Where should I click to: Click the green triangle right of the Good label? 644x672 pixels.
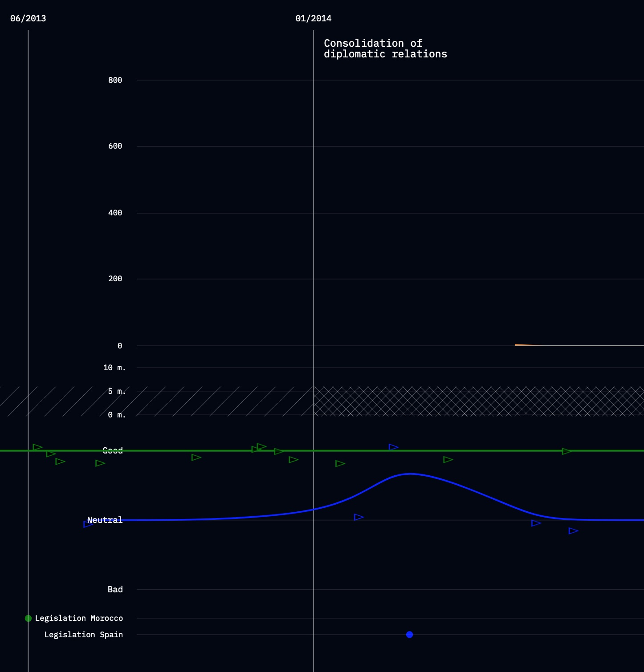coord(196,457)
